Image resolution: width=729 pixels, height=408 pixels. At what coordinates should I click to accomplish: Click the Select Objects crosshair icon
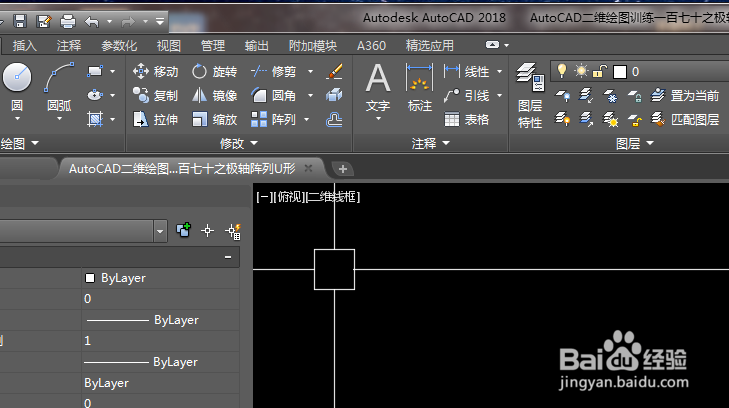(208, 230)
